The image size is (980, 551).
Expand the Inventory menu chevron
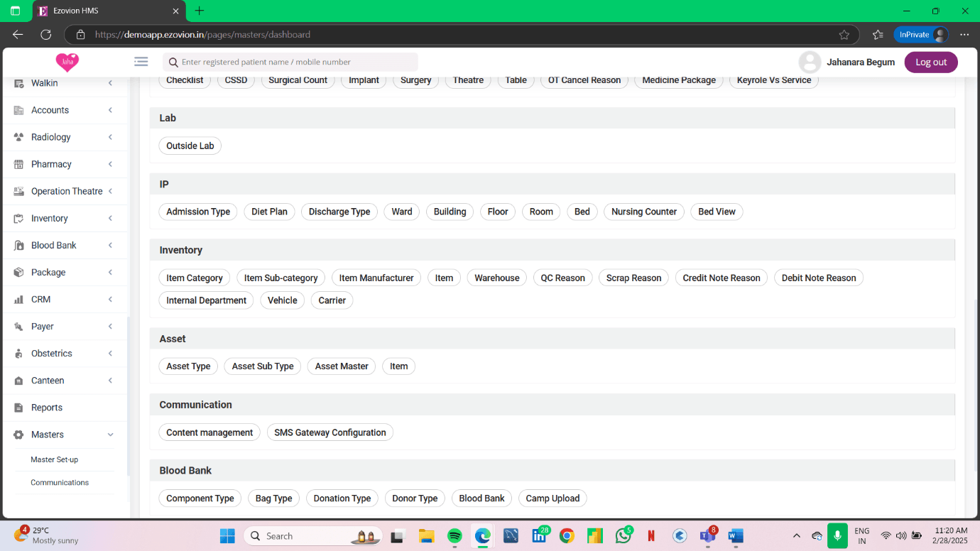pyautogui.click(x=110, y=219)
